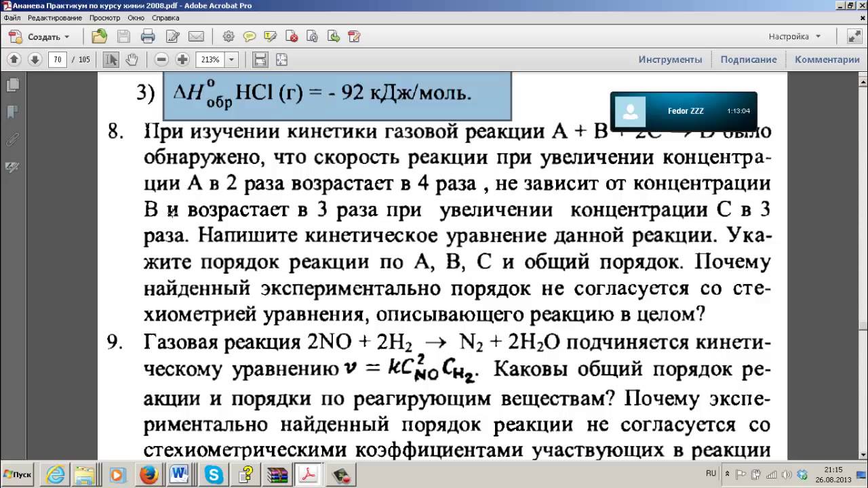Open WinRAR taskbar icon

[x=278, y=474]
